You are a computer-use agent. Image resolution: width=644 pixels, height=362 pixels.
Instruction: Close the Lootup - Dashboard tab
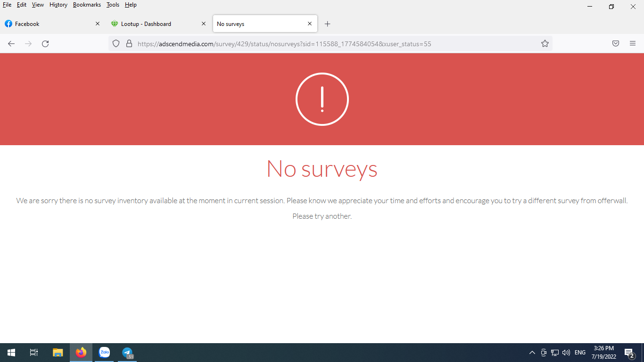click(x=204, y=24)
